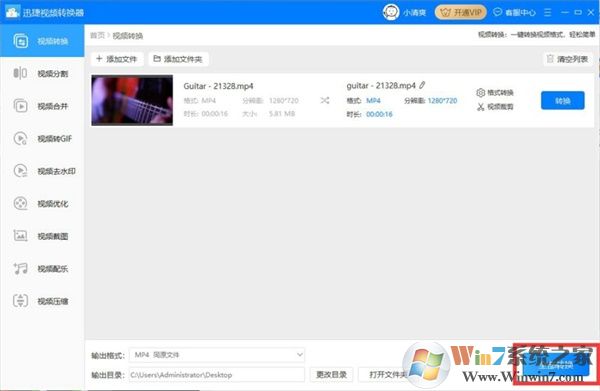Image resolution: width=600 pixels, height=391 pixels.
Task: Minimize the converter window
Action: pyautogui.click(x=565, y=12)
